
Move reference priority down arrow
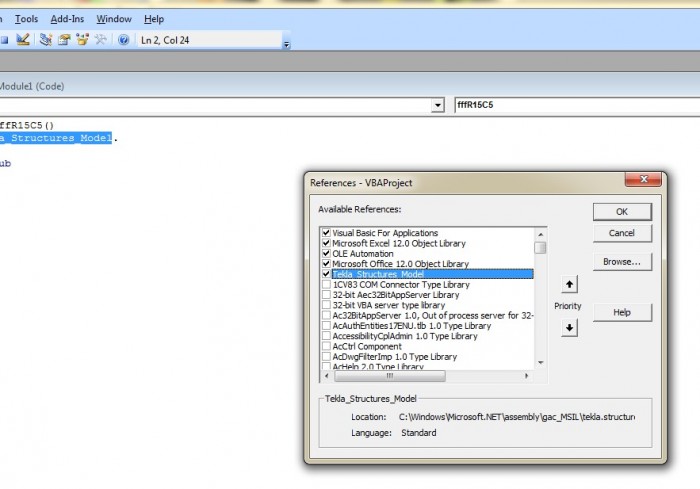(569, 327)
